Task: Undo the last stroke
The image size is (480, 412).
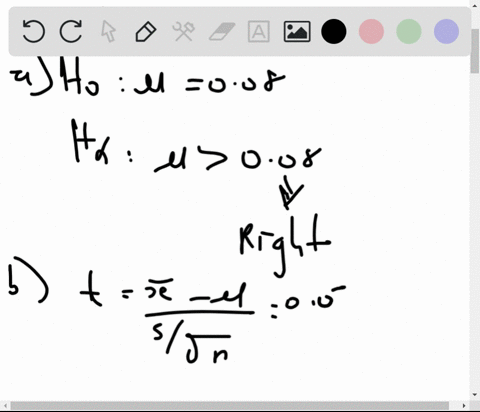Action: (34, 31)
